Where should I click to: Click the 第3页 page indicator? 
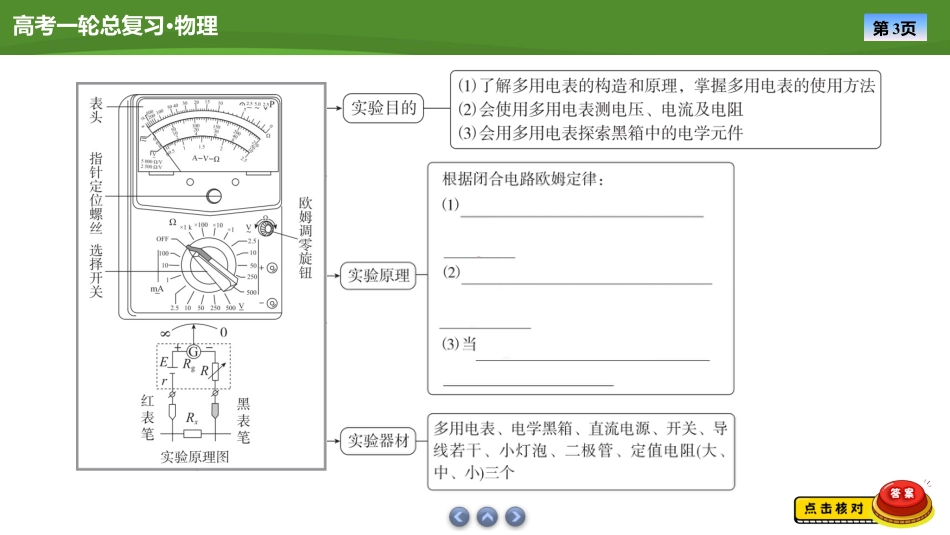894,28
